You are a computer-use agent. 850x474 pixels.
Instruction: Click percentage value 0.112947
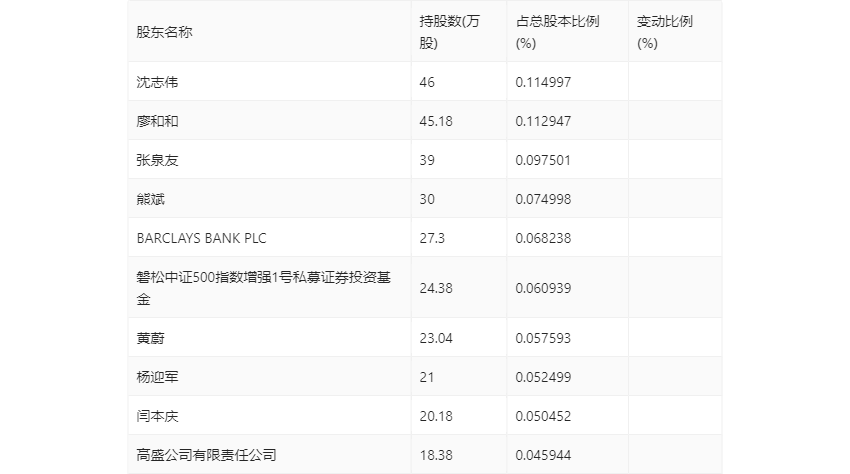543,121
